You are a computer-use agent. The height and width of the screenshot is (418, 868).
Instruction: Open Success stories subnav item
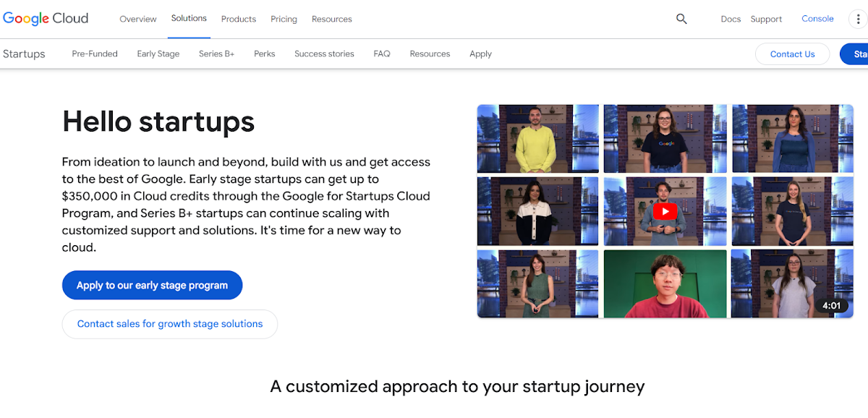tap(324, 54)
